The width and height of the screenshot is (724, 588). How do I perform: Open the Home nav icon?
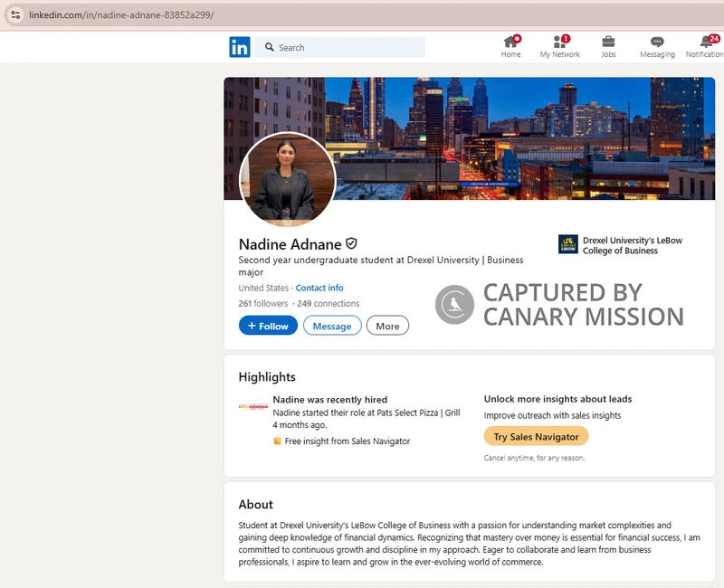510,42
